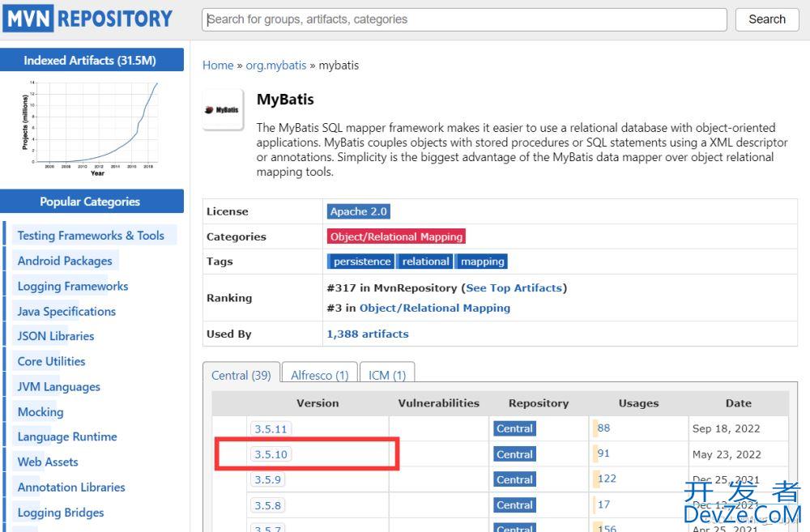Open Popular Categories header
The height and width of the screenshot is (532, 810).
pyautogui.click(x=92, y=202)
